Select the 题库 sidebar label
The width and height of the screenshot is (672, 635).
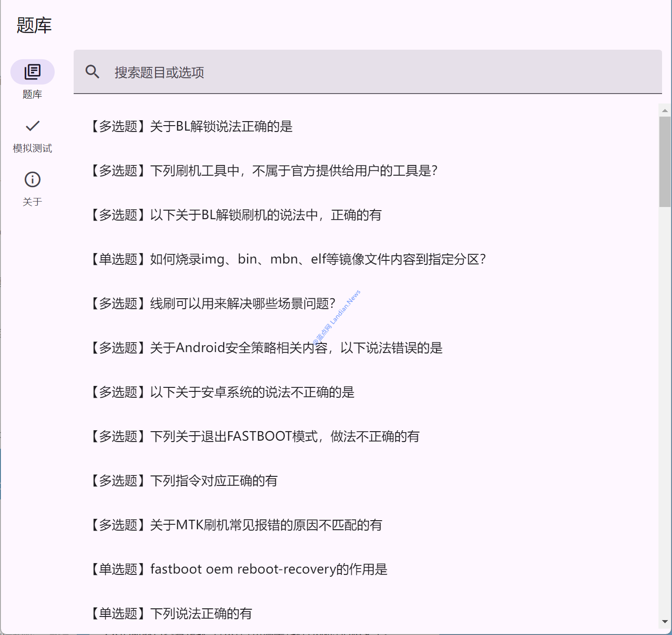[x=33, y=94]
